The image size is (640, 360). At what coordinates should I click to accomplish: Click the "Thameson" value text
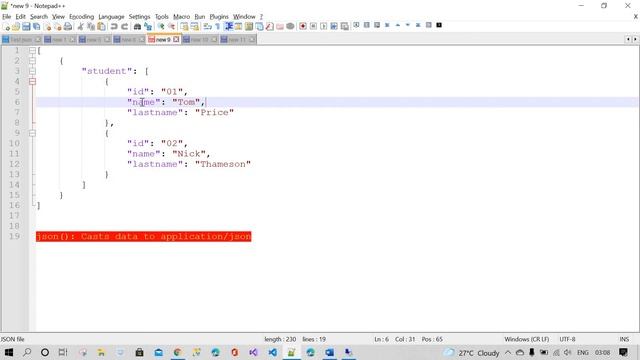click(223, 164)
